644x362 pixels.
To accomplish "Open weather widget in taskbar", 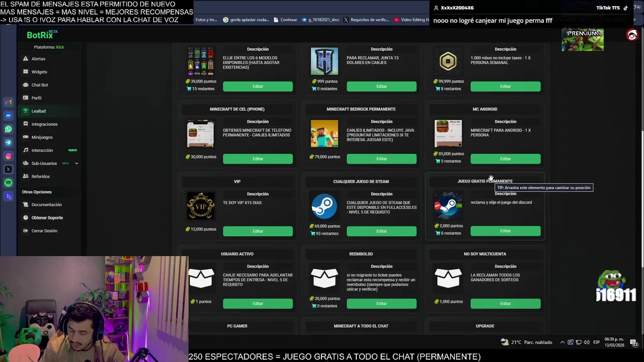I will (x=526, y=342).
